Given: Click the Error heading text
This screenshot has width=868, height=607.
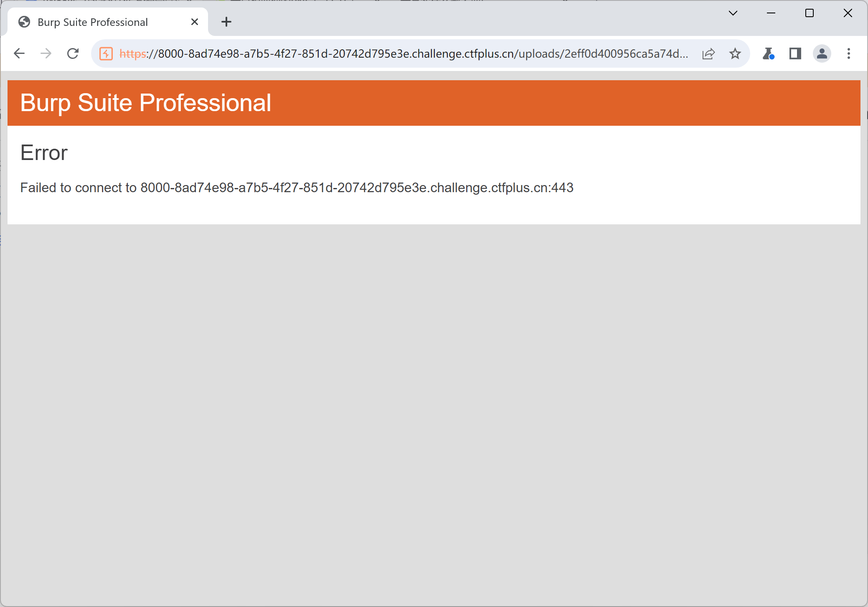Looking at the screenshot, I should (44, 153).
